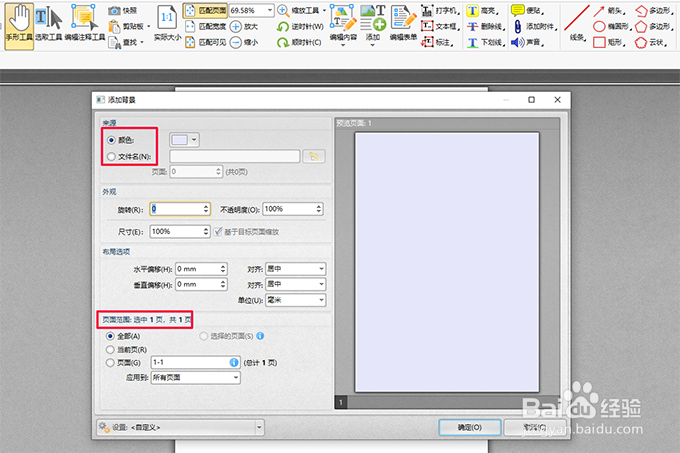Screen dimensions: 680x453
Task: Click the 缩小 zoom out button
Action: [244, 42]
